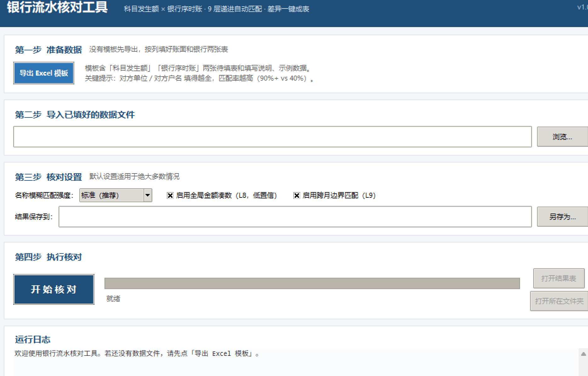Viewport: 588px width, 376px height.
Task: Click the log scrollbar up arrow
Action: 583,354
